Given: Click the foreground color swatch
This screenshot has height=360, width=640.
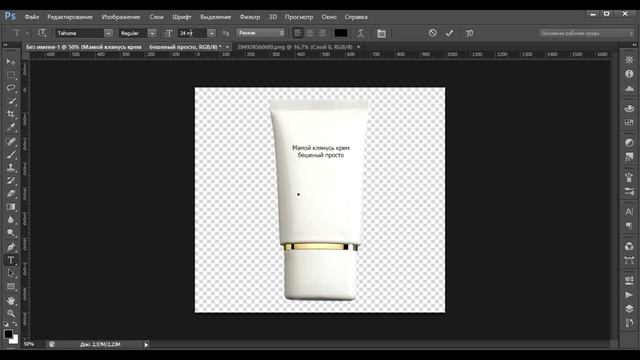Looking at the screenshot, I should point(8,334).
